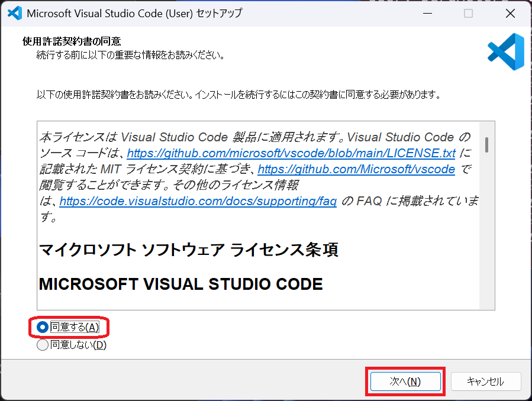532x401 pixels.
Task: Open the github.com/Microsoft/vscode link
Action: click(356, 169)
